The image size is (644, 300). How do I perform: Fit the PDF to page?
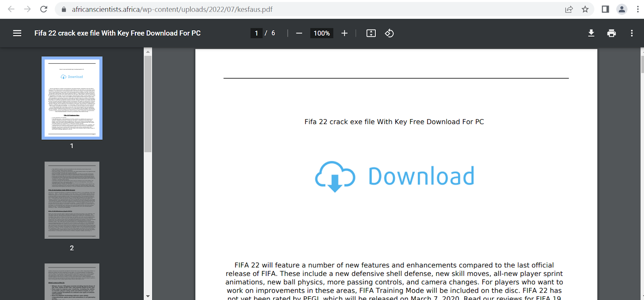(x=371, y=33)
